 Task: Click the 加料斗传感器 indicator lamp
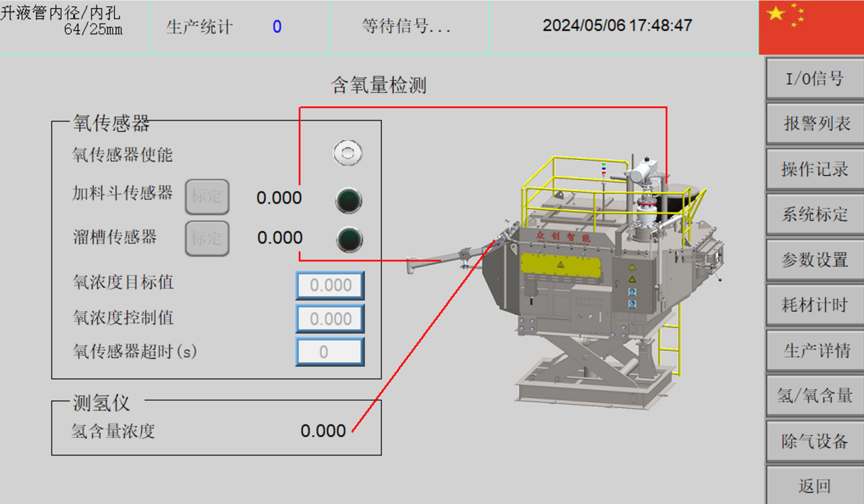pos(349,200)
